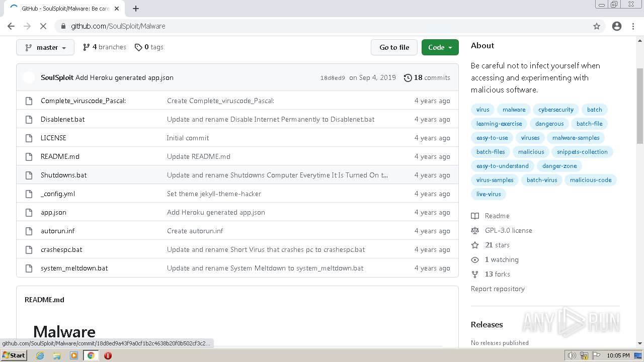Open the Windows Start menu

(x=14, y=355)
